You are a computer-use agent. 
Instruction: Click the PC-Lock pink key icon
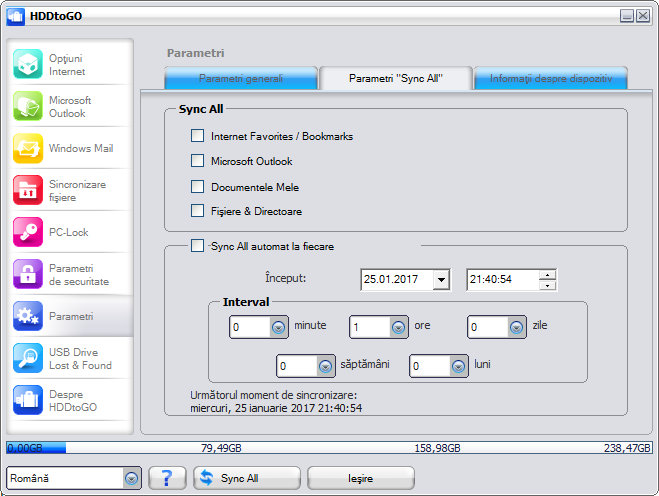(28, 232)
